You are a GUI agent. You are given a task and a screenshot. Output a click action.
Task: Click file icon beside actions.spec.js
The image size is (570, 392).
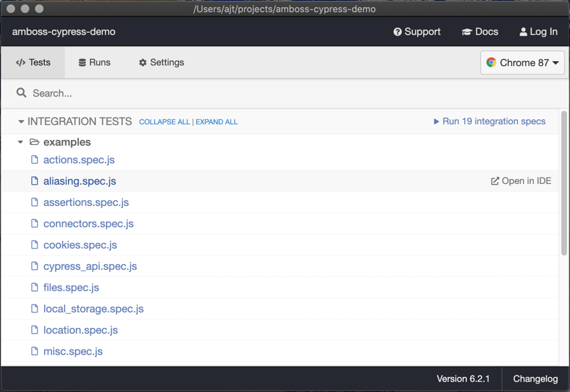click(x=35, y=160)
